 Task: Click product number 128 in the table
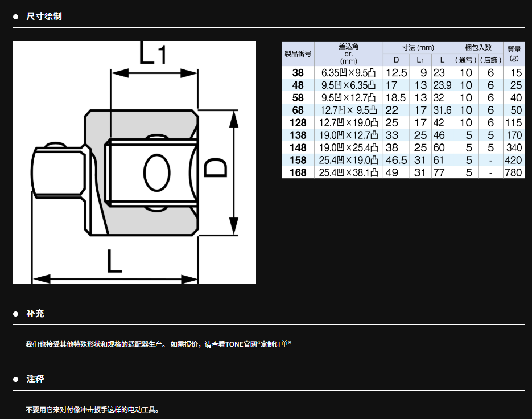coord(298,123)
